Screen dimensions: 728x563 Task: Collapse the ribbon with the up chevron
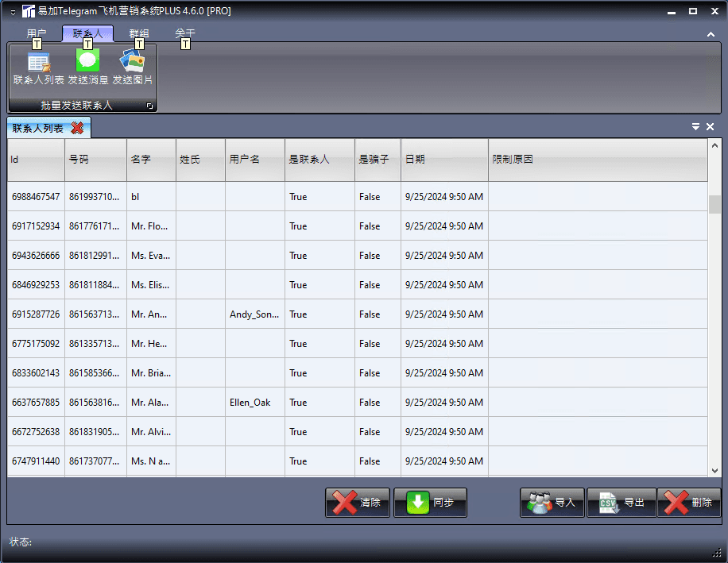click(x=711, y=34)
